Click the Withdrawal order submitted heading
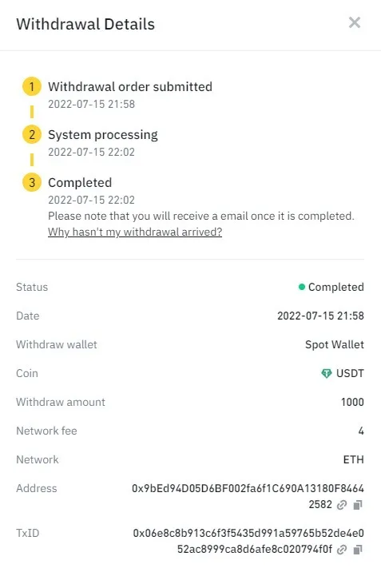 [130, 86]
